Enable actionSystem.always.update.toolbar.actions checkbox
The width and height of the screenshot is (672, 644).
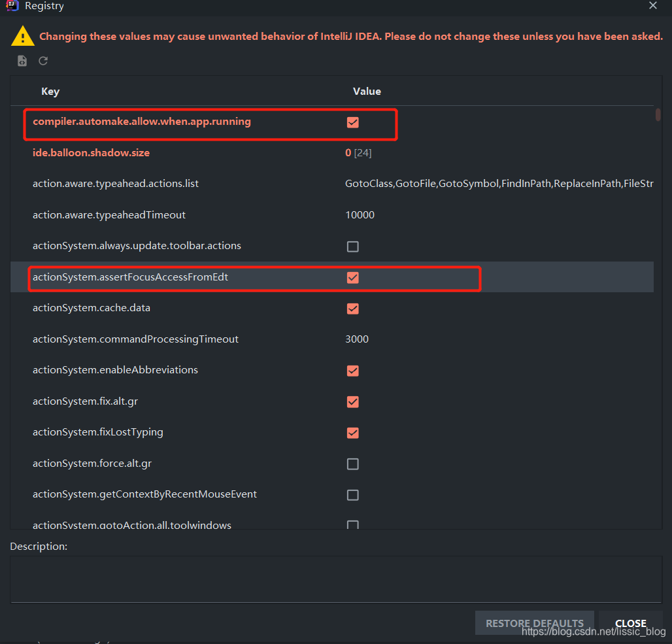(x=353, y=246)
